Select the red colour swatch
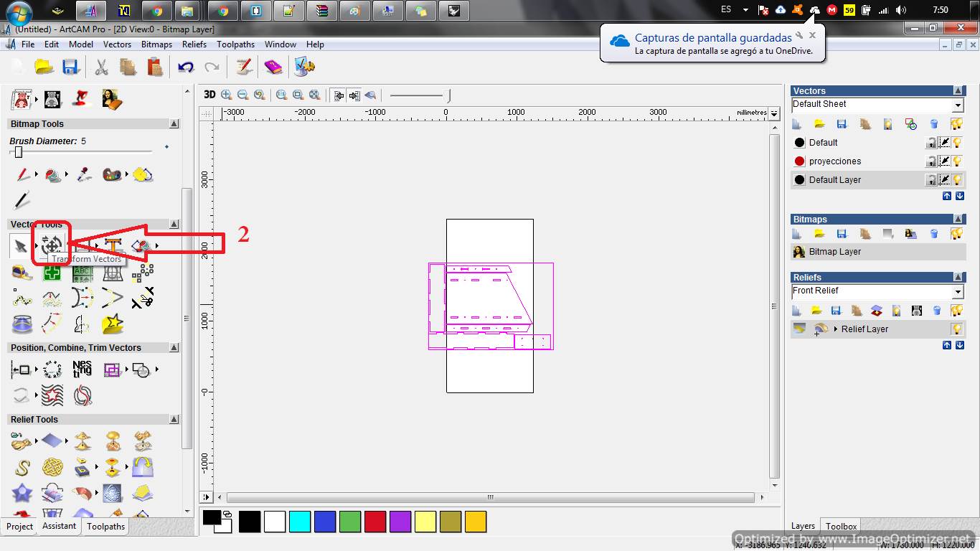The image size is (980, 551). pos(375,522)
